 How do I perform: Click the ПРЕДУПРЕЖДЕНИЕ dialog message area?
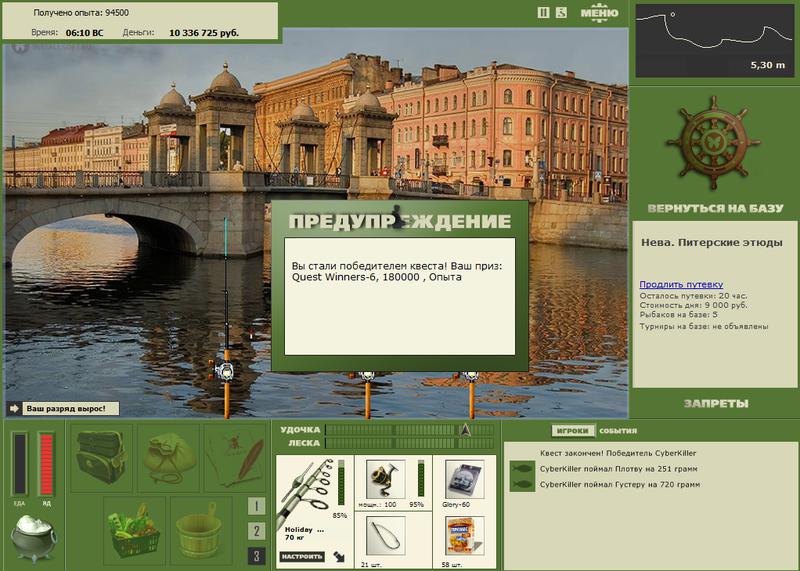(x=399, y=296)
